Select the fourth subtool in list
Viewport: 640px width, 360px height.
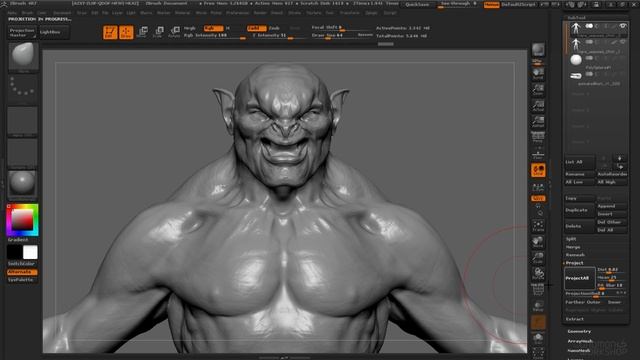coord(576,76)
